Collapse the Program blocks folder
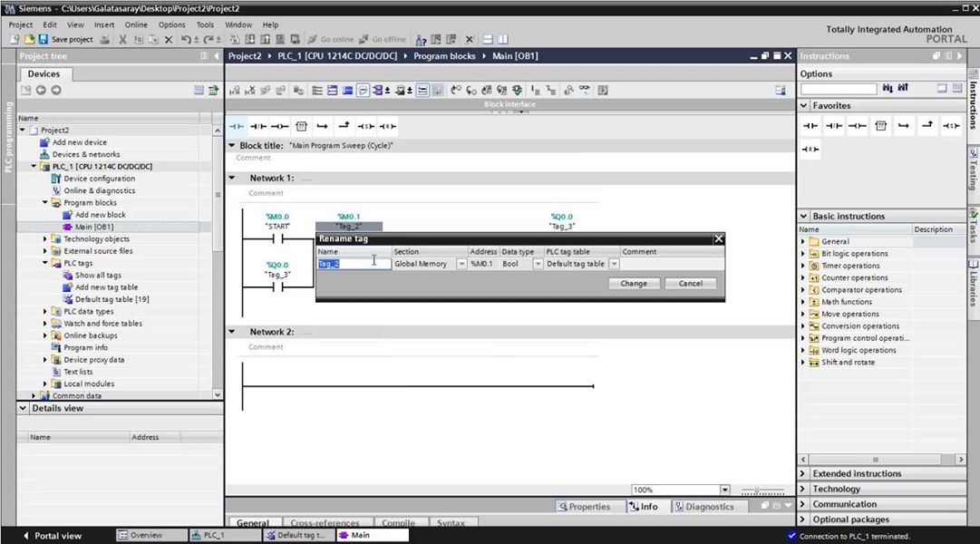This screenshot has height=544, width=980. [x=45, y=202]
